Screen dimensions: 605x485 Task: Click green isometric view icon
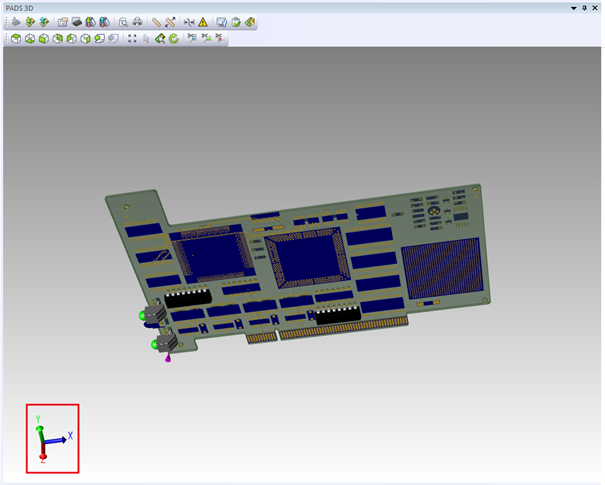(x=99, y=39)
